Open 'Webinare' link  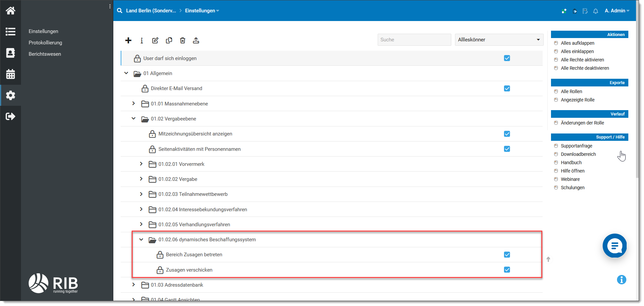click(x=570, y=179)
